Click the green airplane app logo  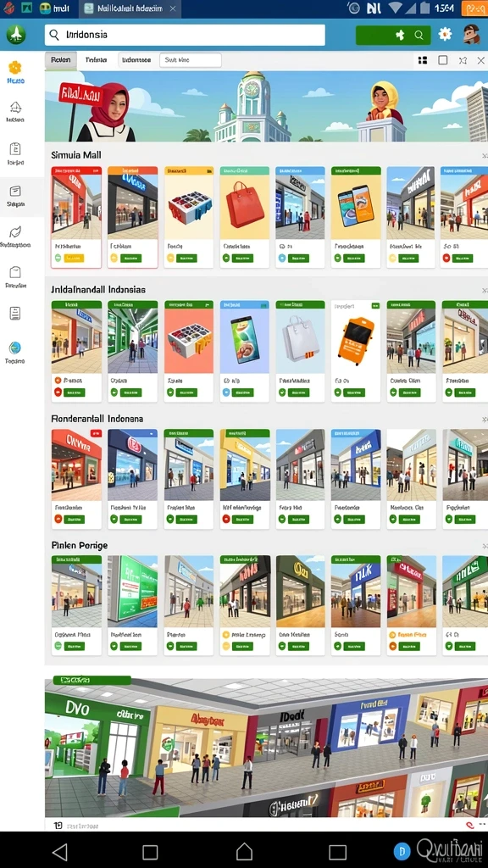[16, 34]
